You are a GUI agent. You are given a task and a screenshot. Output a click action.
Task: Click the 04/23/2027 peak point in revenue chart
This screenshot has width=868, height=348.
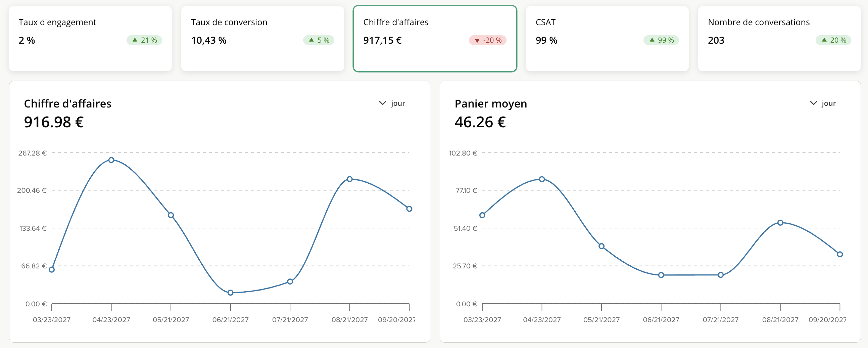click(x=111, y=160)
